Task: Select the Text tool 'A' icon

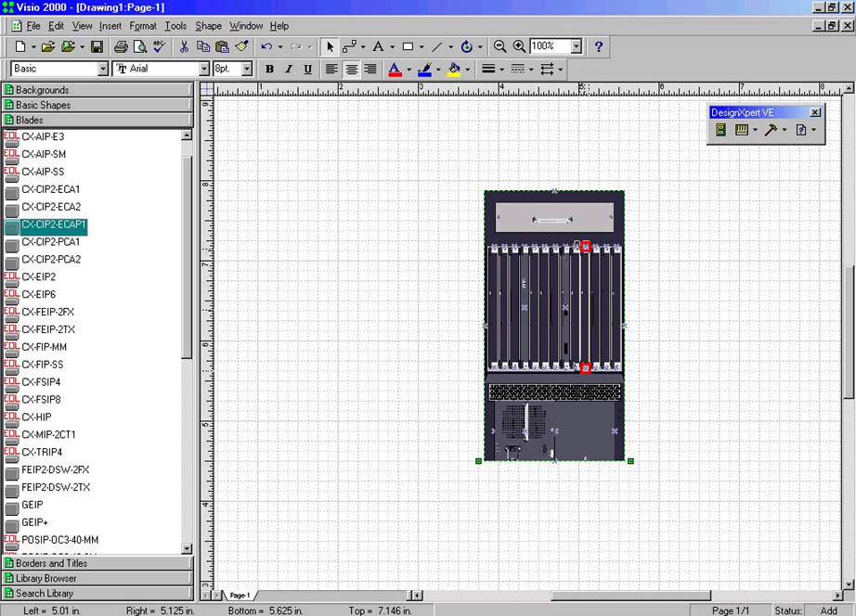Action: pos(379,46)
